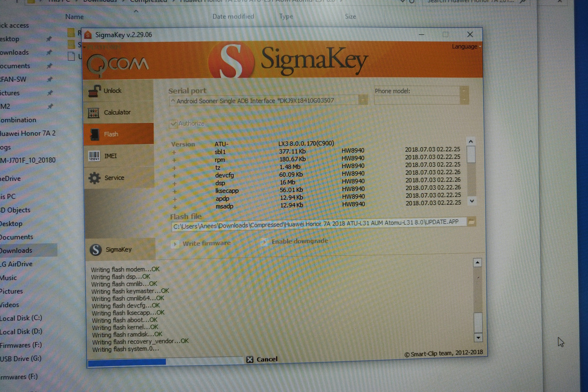This screenshot has height=392, width=588.
Task: Click the flashing progress bar
Action: (165, 362)
